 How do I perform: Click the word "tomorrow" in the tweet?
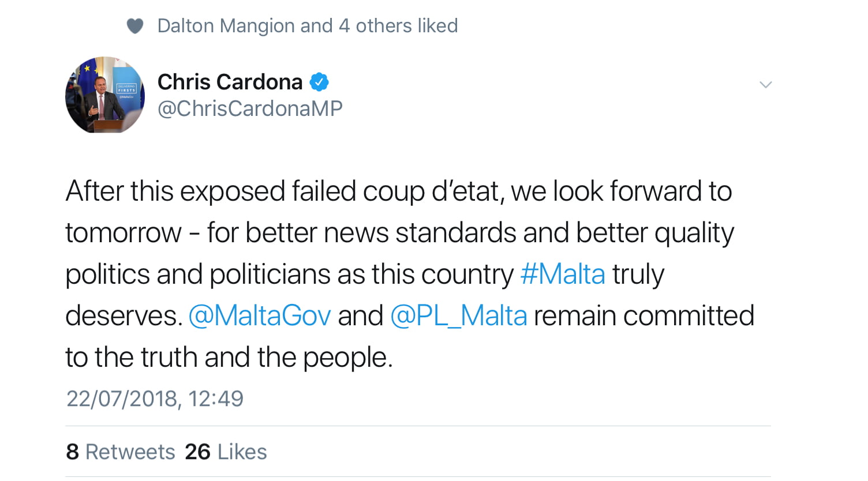(123, 232)
